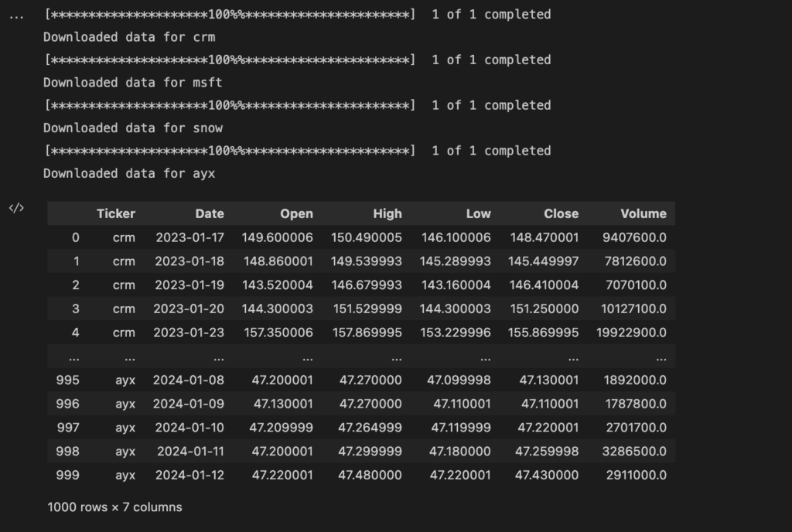Image resolution: width=792 pixels, height=532 pixels.
Task: Click 'Downloaded data for msft' output line
Action: click(x=133, y=83)
